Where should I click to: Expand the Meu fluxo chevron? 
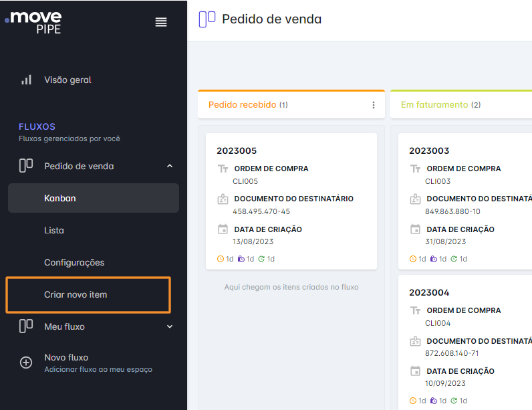coord(170,326)
